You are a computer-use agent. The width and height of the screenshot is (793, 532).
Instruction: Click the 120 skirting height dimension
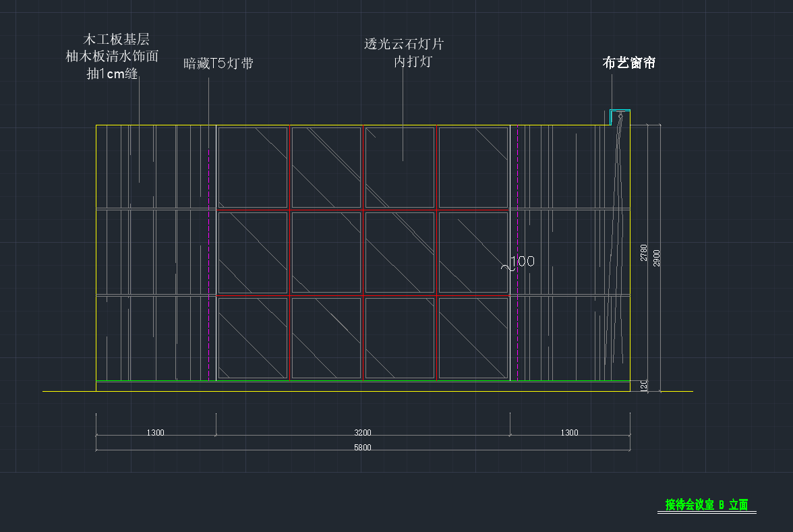click(644, 386)
